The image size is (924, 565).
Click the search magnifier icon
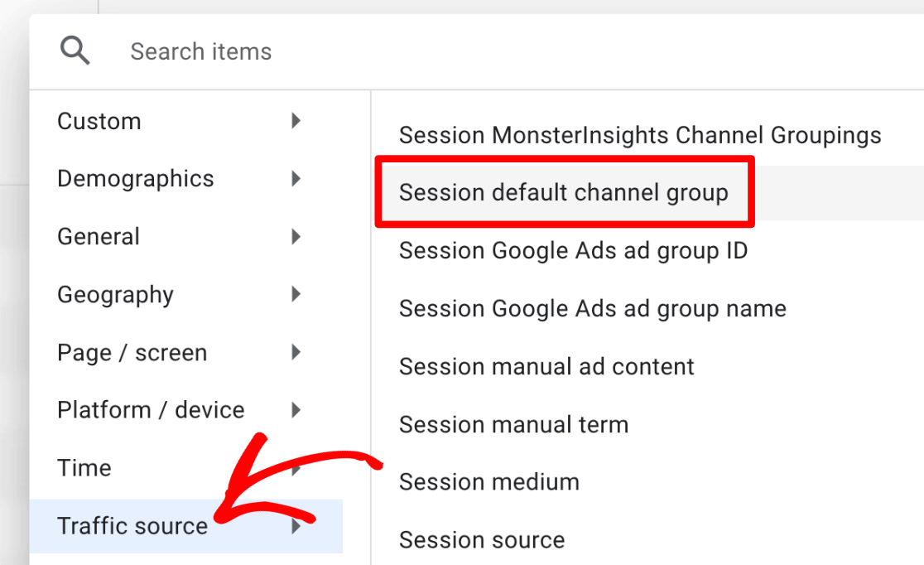[75, 51]
